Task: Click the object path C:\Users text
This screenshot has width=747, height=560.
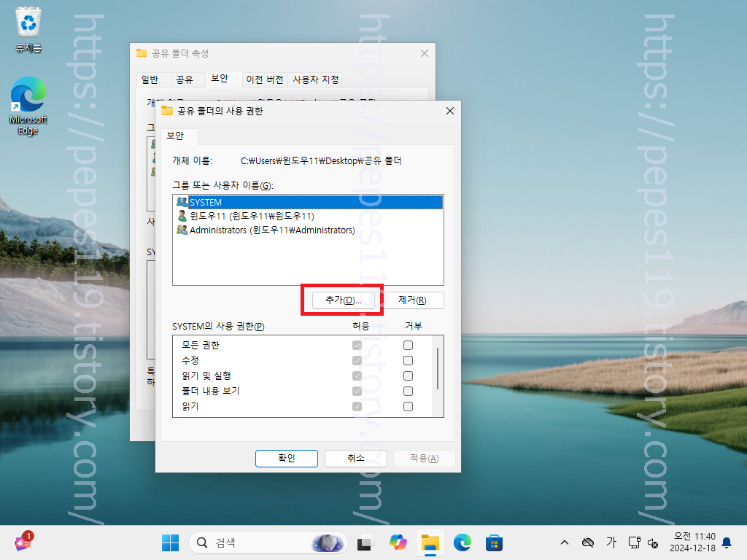Action: point(321,161)
